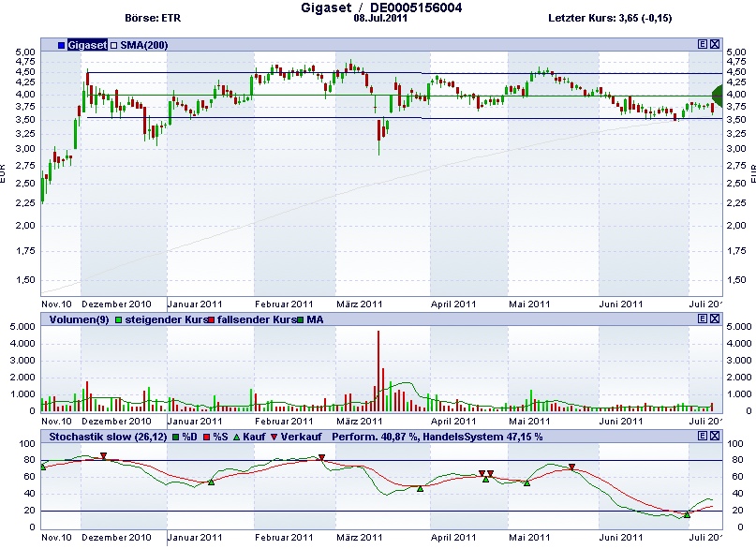Click the Verkauf marker in mid May 2011
This screenshot has height=549, width=756.
571,467
